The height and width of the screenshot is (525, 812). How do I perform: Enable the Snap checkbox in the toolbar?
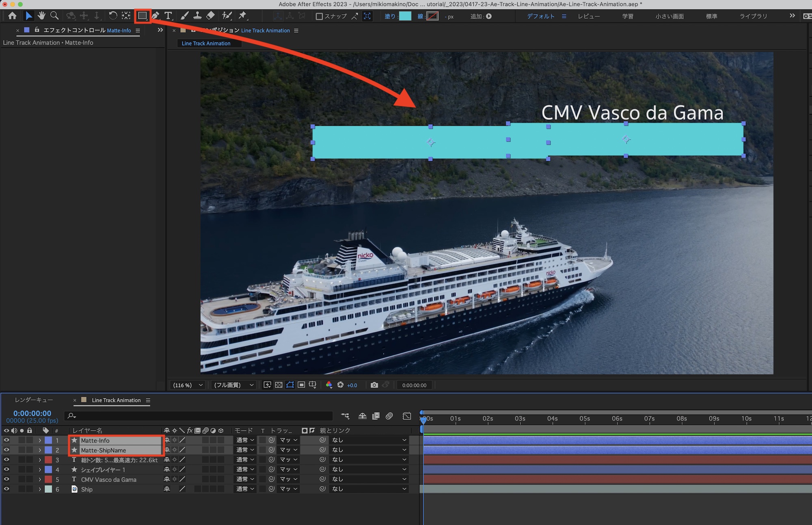(320, 16)
